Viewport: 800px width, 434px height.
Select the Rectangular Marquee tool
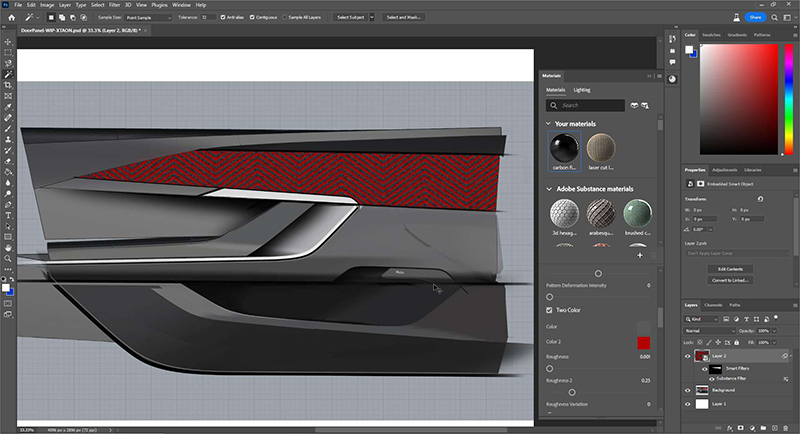coord(8,52)
